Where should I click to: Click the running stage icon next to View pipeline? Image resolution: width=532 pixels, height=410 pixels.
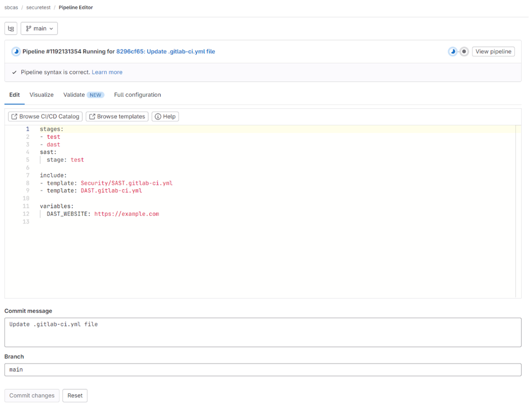453,52
